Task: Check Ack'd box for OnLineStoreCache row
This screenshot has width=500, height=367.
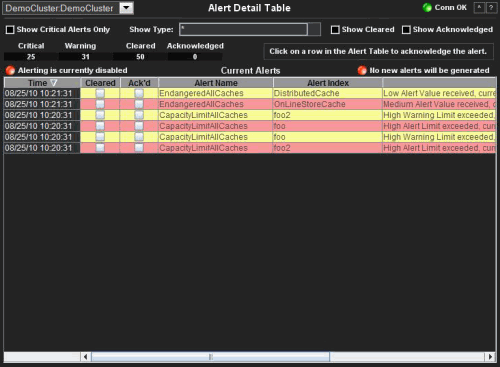Action: pyautogui.click(x=139, y=104)
